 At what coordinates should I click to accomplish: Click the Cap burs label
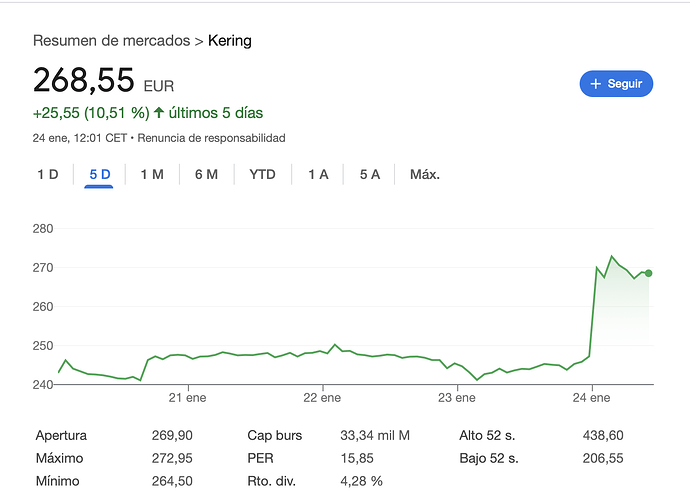point(275,436)
